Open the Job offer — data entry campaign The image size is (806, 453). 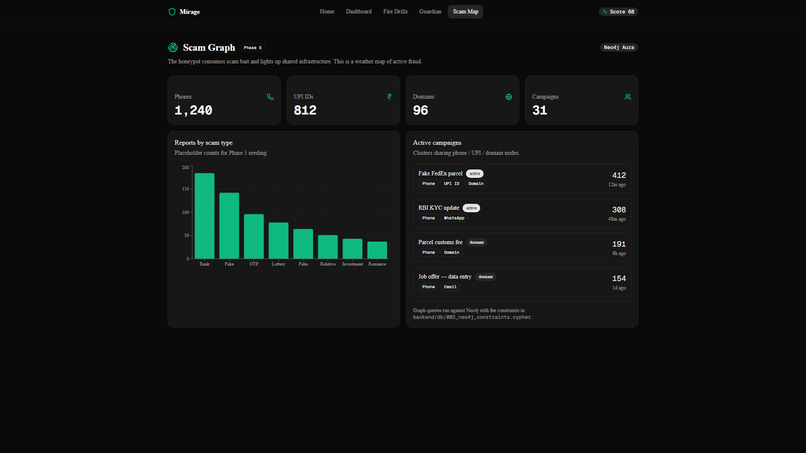click(522, 282)
